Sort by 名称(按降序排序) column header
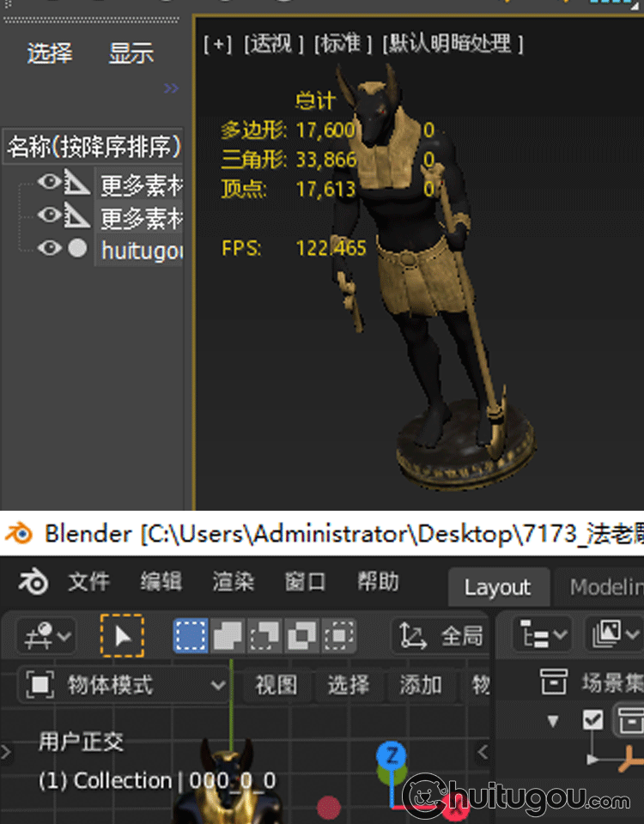The height and width of the screenshot is (824, 644). click(x=94, y=147)
